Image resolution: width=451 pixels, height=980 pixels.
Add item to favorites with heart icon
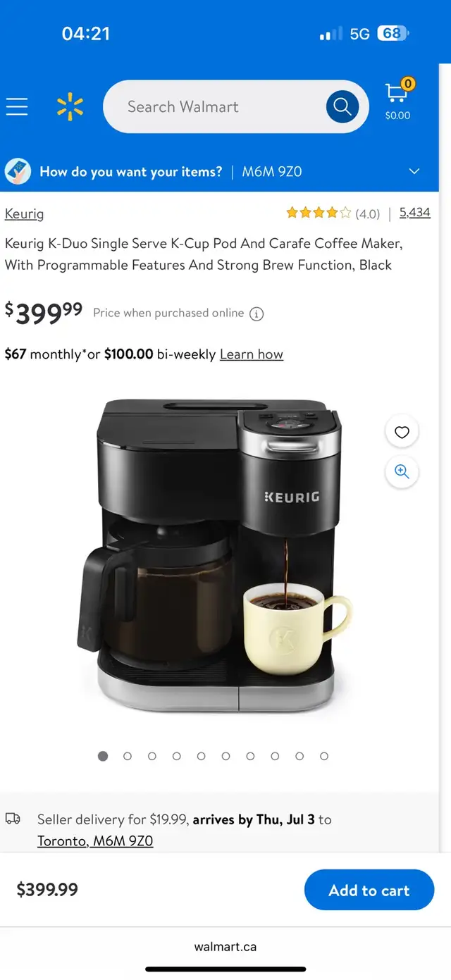(402, 433)
